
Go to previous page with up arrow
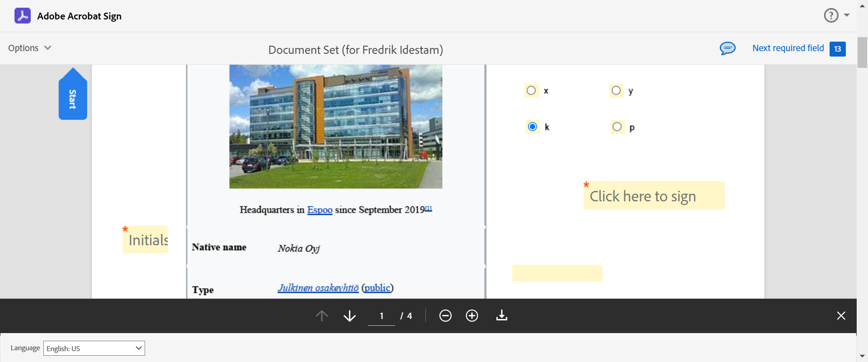322,315
